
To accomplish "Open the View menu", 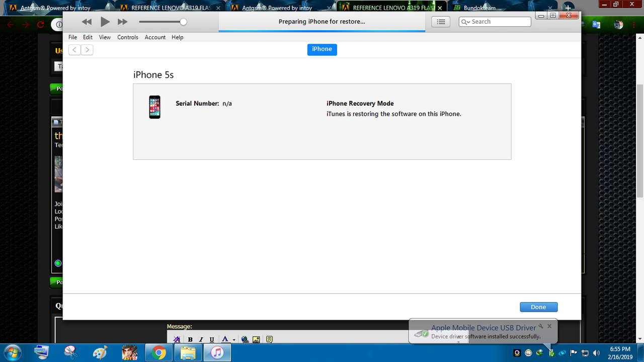I will 105,37.
